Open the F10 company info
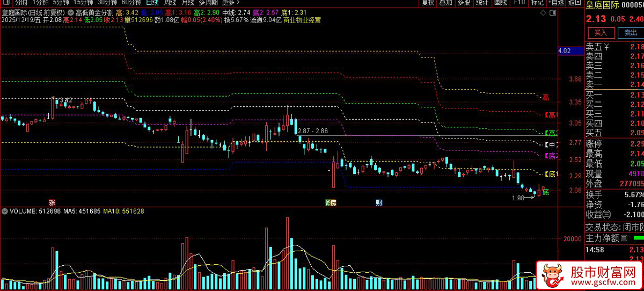 (519, 3)
